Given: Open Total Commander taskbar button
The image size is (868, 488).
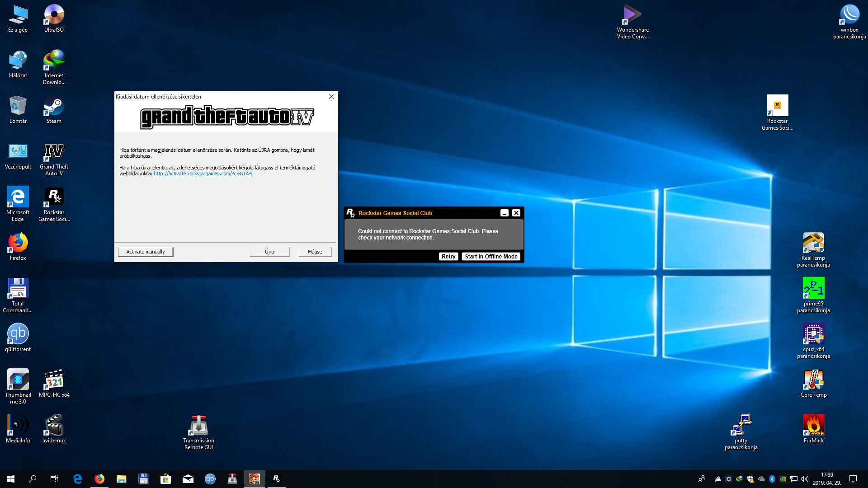Looking at the screenshot, I should point(144,479).
